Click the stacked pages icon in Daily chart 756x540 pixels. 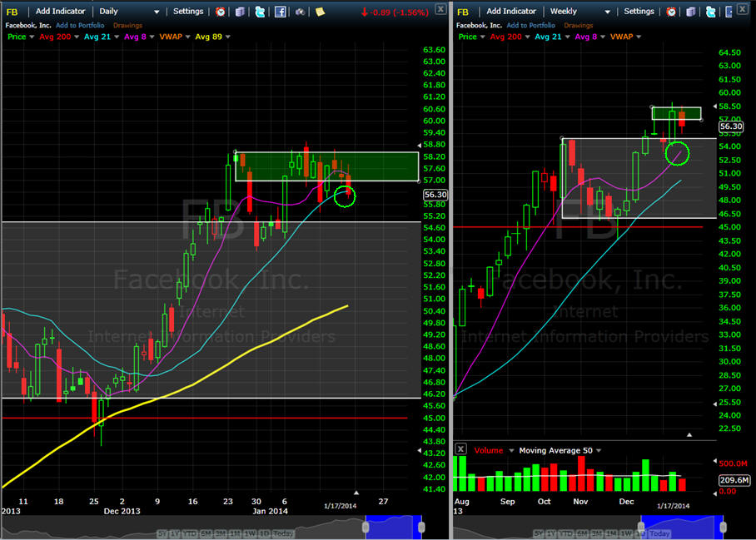point(240,12)
